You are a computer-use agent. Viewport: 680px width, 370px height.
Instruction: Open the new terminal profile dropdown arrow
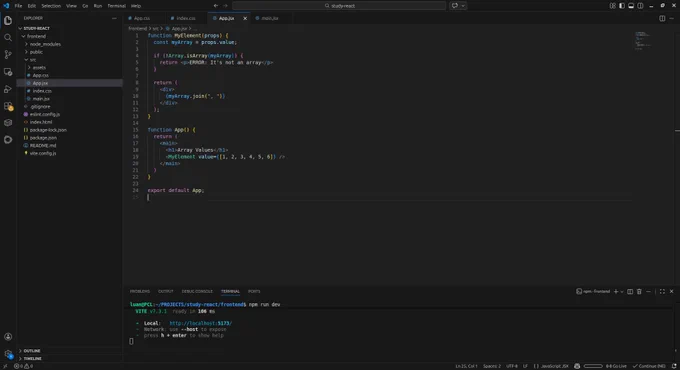click(x=622, y=291)
